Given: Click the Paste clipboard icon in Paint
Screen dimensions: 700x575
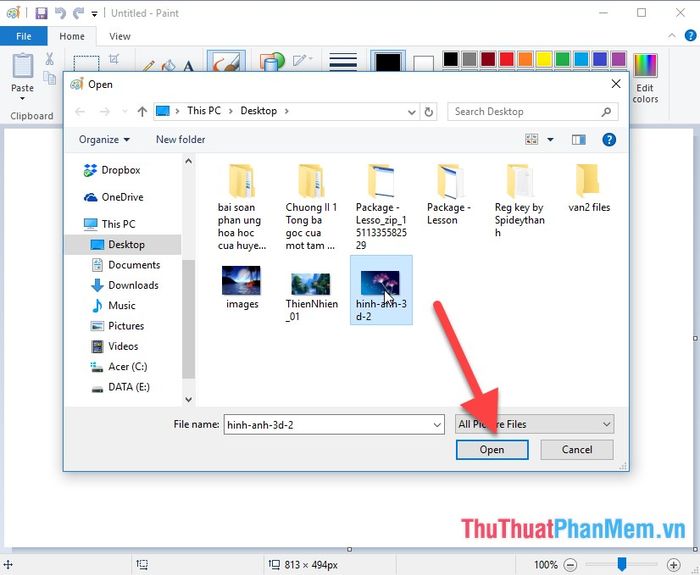Looking at the screenshot, I should click(x=22, y=65).
